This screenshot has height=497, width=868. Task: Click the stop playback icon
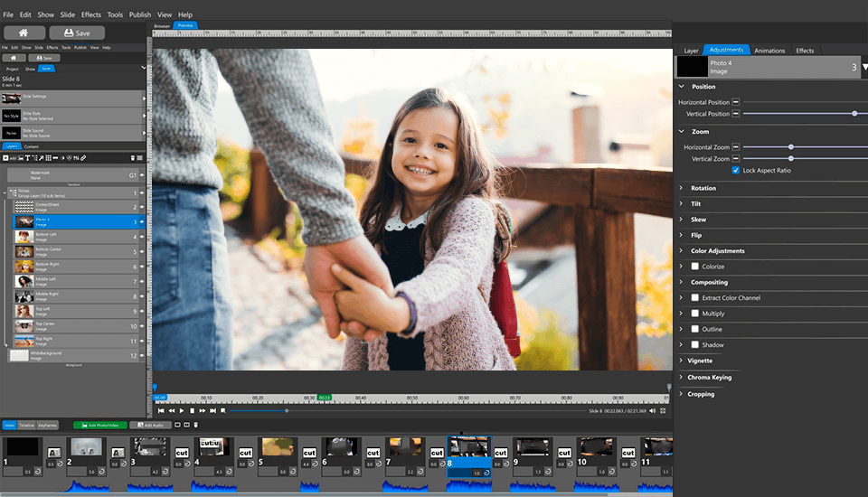(193, 411)
